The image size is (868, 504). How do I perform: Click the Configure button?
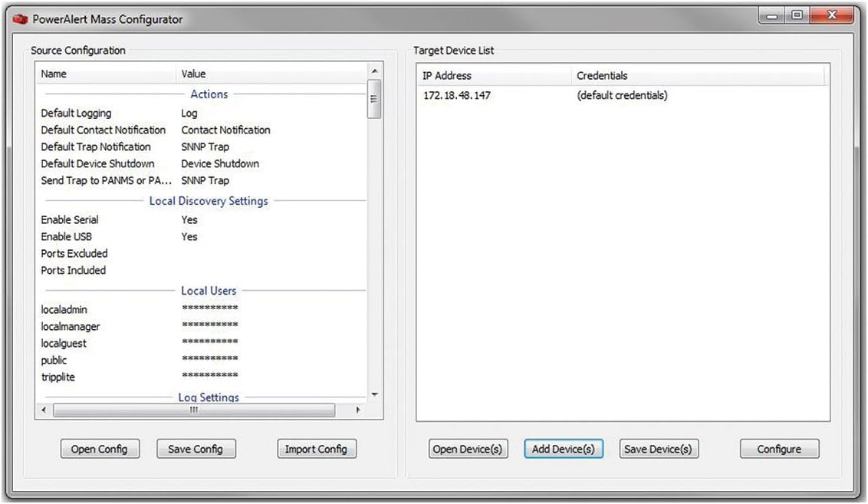[x=779, y=449]
